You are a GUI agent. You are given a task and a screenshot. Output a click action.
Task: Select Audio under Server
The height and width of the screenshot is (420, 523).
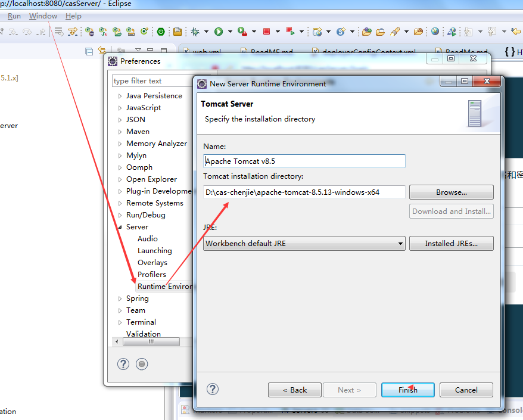click(x=147, y=239)
